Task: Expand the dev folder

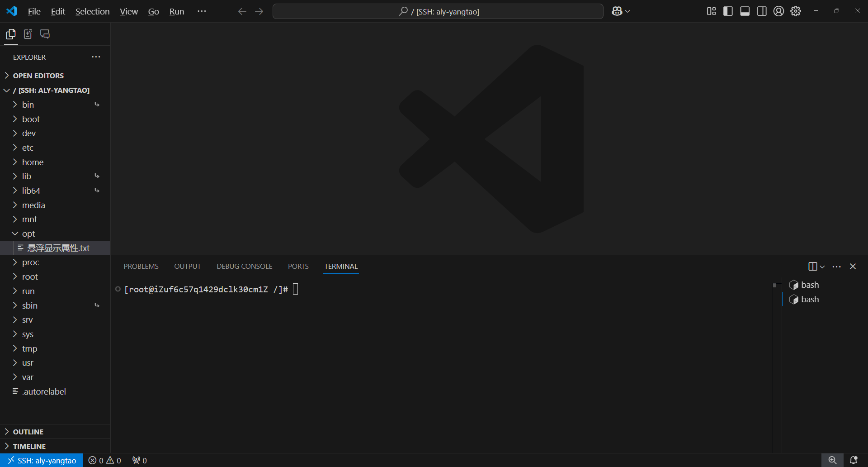Action: (x=55, y=133)
